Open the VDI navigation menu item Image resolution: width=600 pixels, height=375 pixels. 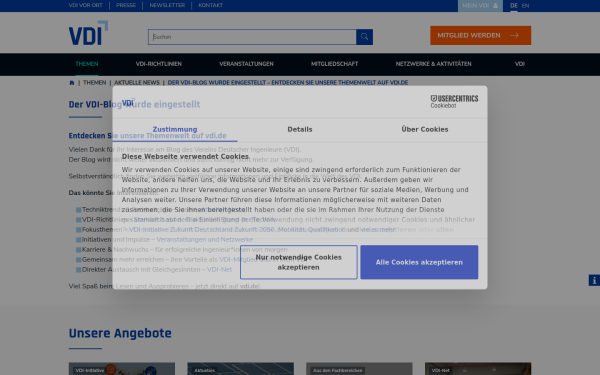coord(519,64)
